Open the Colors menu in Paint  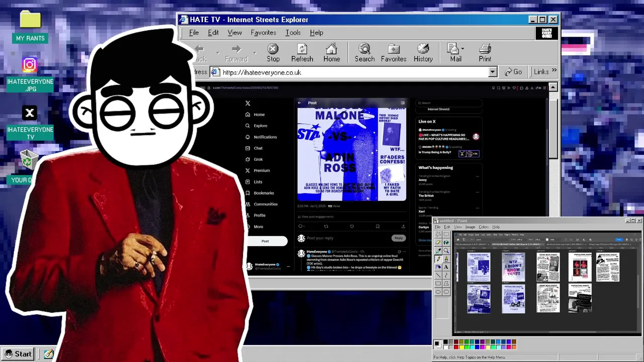tap(484, 227)
